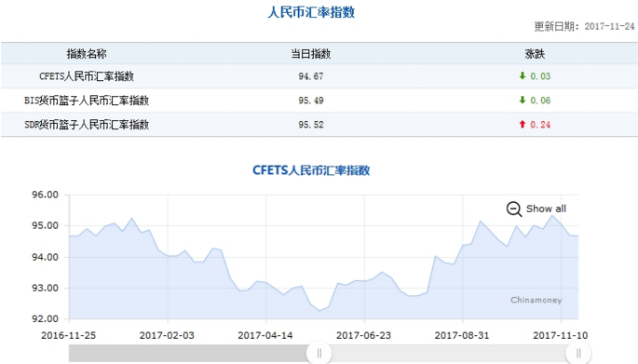Click the 更新日期 2017-11-24 text
Viewport: 638px width, 364px height.
(x=584, y=26)
